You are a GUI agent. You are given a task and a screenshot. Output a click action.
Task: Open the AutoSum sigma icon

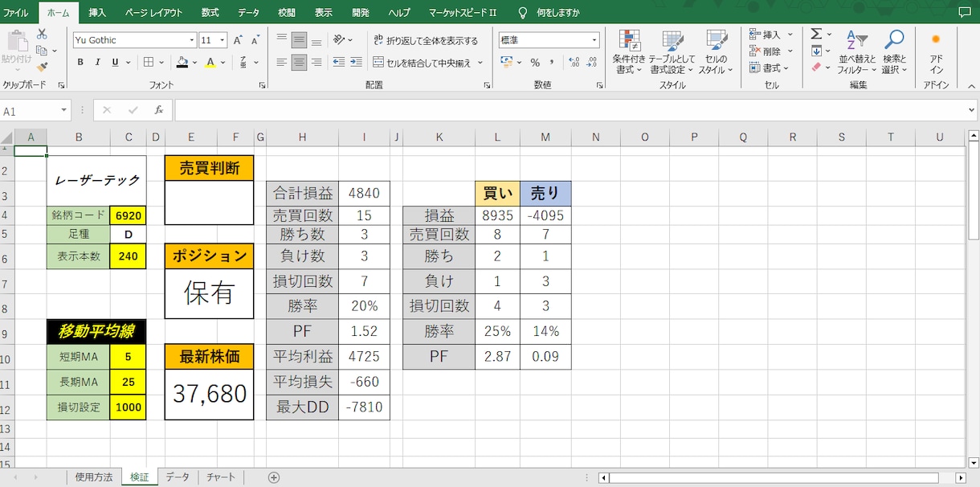(x=816, y=35)
